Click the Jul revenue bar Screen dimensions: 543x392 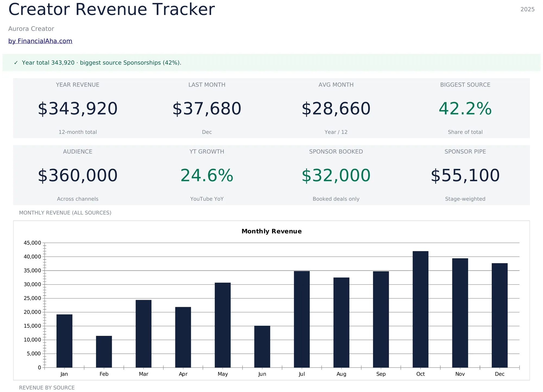tap(302, 319)
